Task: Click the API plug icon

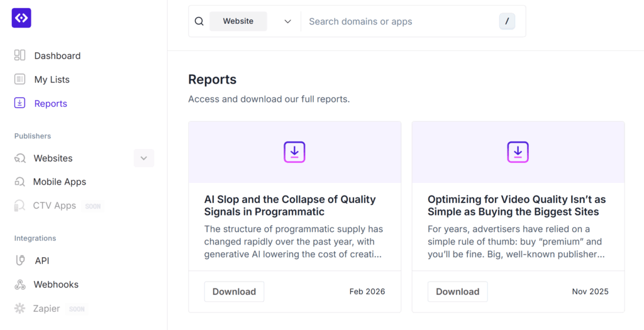Action: [20, 261]
